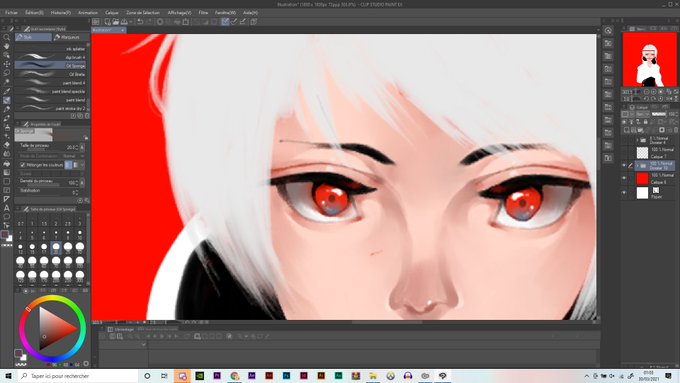The image size is (680, 383).
Task: Open the Calque menu
Action: click(x=112, y=13)
